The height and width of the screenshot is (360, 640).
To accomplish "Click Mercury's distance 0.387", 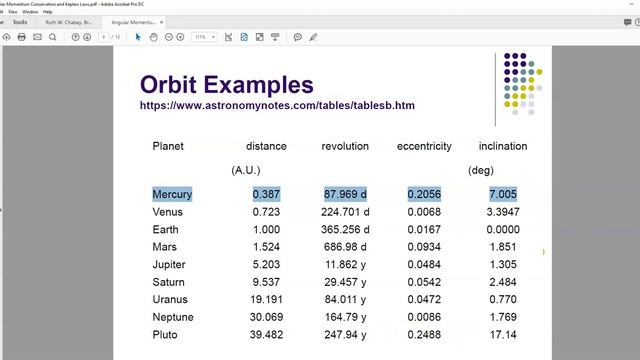I will 266,194.
